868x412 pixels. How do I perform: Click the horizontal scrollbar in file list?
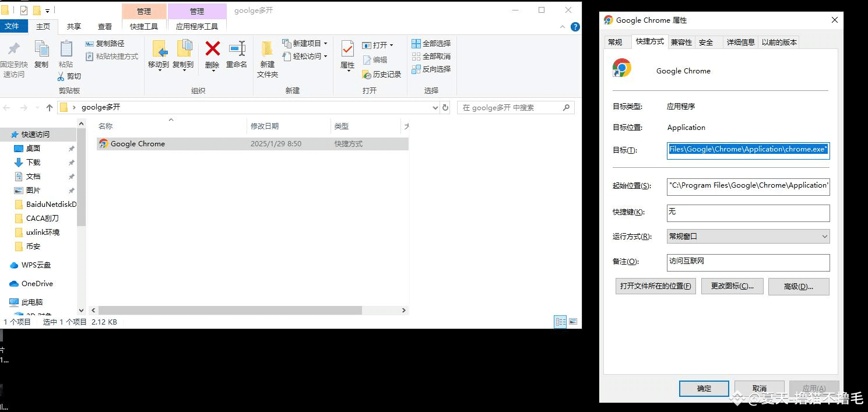point(230,311)
